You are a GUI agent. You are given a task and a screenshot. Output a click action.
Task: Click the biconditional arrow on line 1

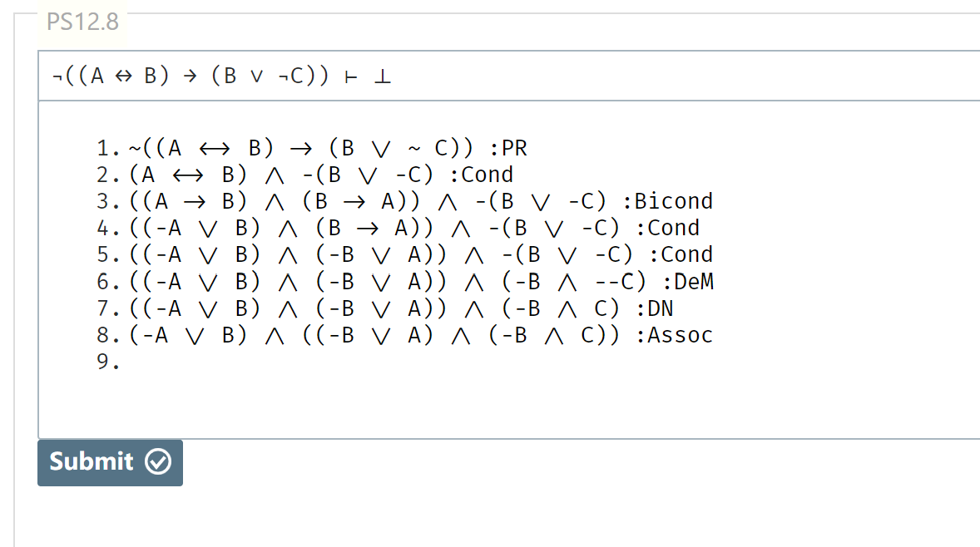coord(215,150)
